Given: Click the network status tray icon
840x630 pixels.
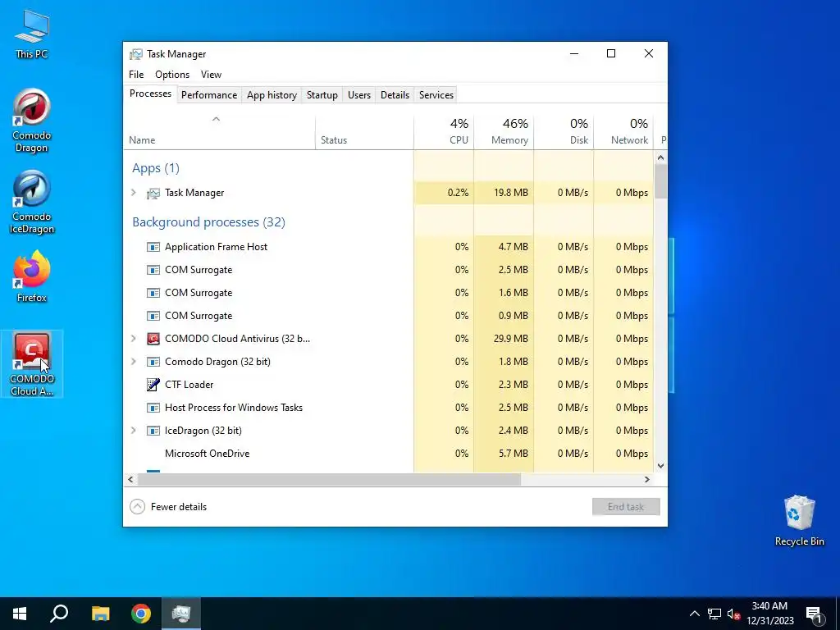Looking at the screenshot, I should point(714,614).
